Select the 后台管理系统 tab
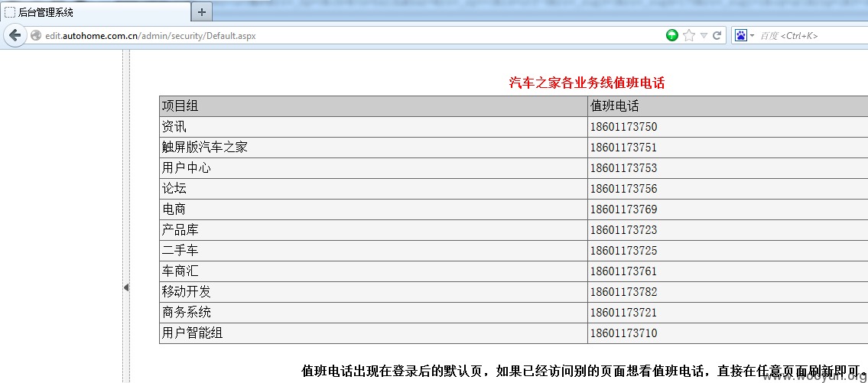 tap(96, 11)
